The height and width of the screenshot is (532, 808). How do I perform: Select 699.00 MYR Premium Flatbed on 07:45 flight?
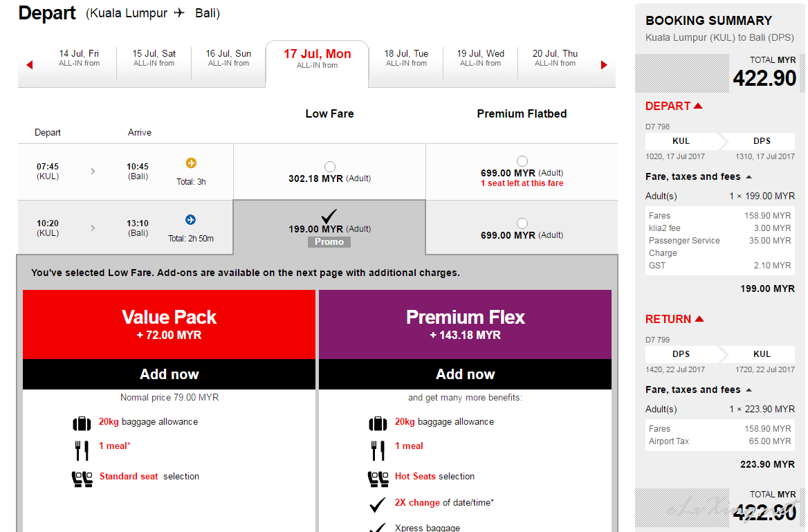click(522, 160)
